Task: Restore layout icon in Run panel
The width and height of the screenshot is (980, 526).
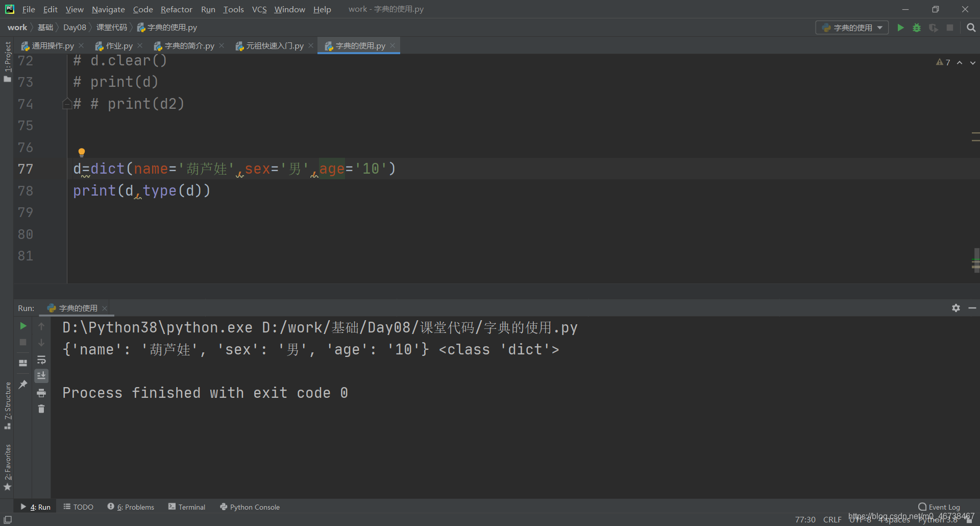Action: click(x=23, y=363)
